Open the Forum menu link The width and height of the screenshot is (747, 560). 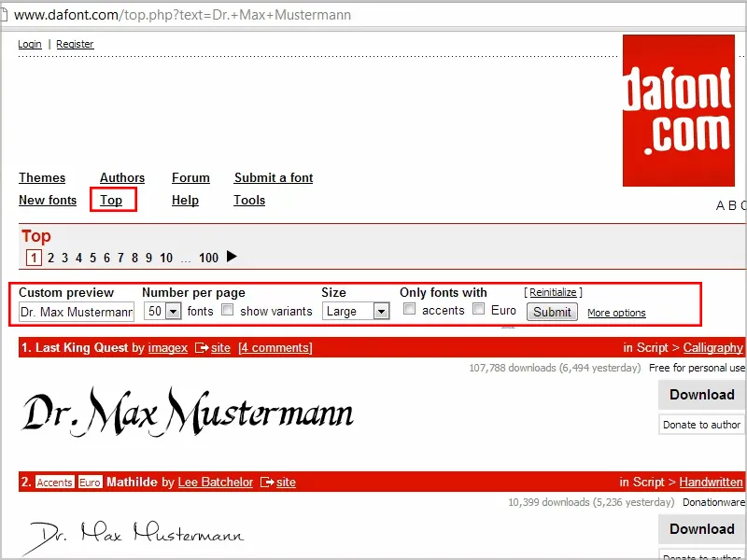tap(190, 177)
